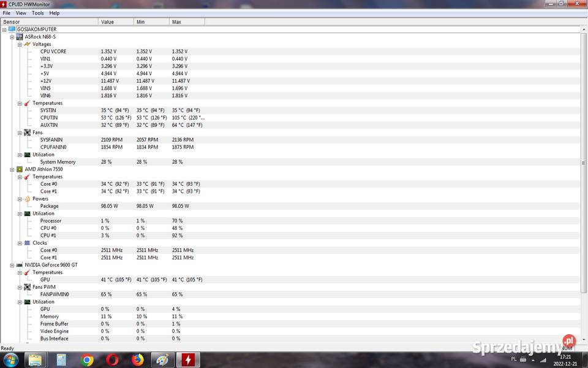
Task: Open the Tools menu
Action: point(37,13)
